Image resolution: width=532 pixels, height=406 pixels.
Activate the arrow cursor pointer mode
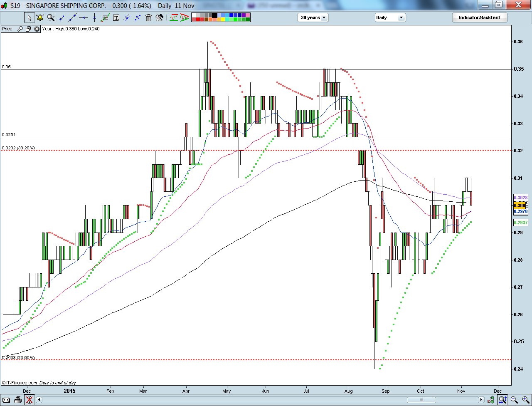click(29, 17)
